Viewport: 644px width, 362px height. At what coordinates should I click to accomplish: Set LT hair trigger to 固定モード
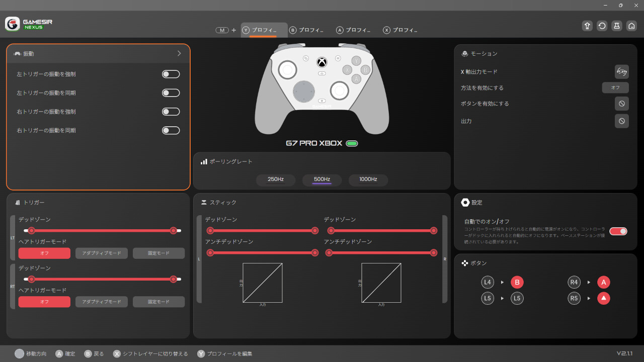click(158, 253)
